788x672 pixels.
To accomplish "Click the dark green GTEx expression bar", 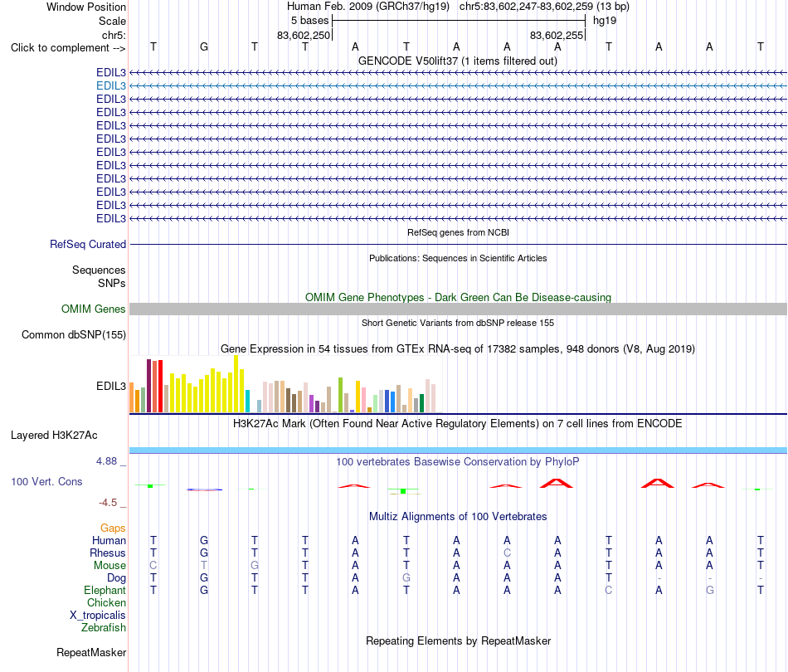I will click(421, 403).
